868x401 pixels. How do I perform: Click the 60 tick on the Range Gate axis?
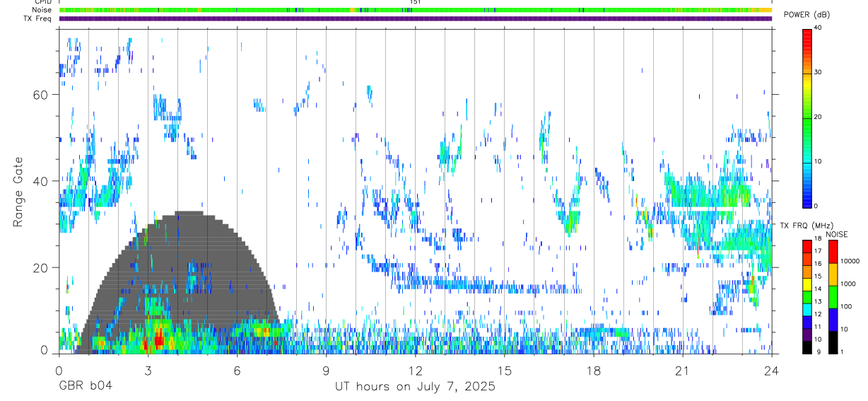tap(40, 94)
